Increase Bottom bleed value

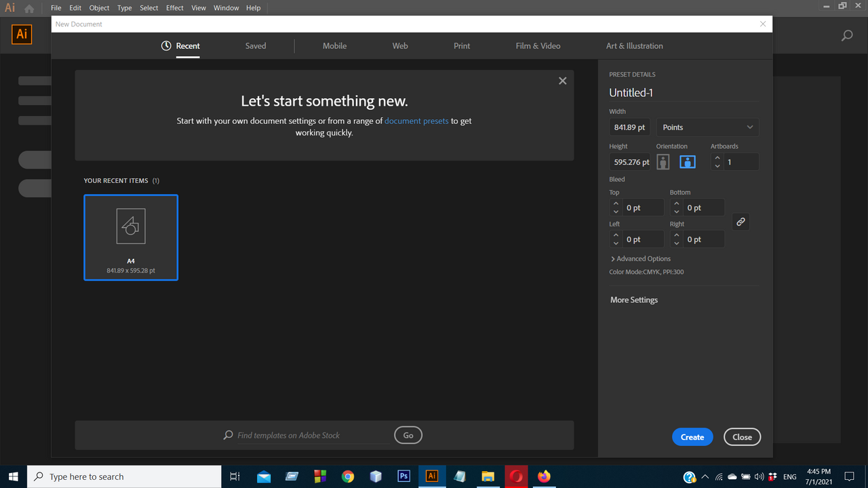coord(677,203)
